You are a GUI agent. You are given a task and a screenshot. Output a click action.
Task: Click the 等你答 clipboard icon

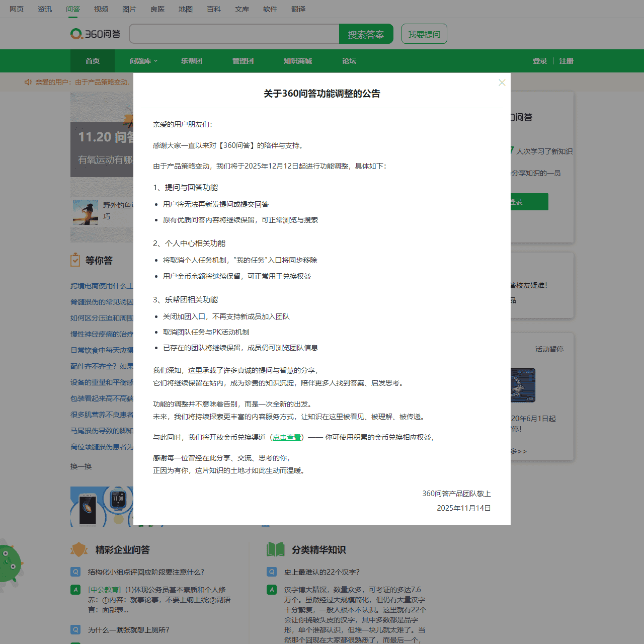75,260
